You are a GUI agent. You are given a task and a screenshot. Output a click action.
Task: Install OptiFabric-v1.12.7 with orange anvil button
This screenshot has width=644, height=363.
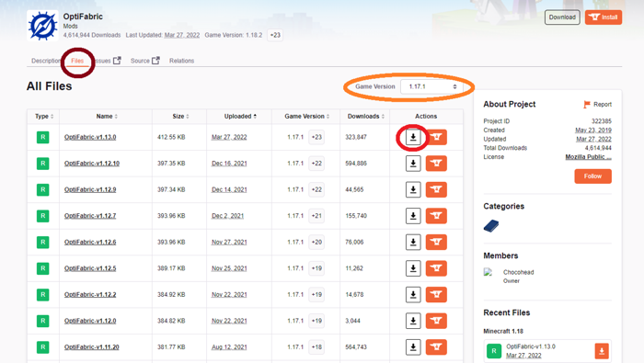[436, 216]
